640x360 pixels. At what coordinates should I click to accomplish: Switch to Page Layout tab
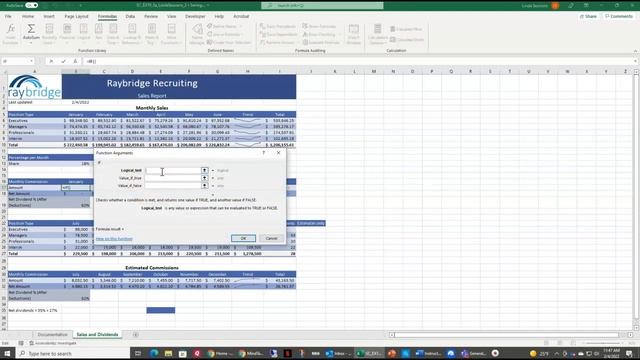point(76,16)
